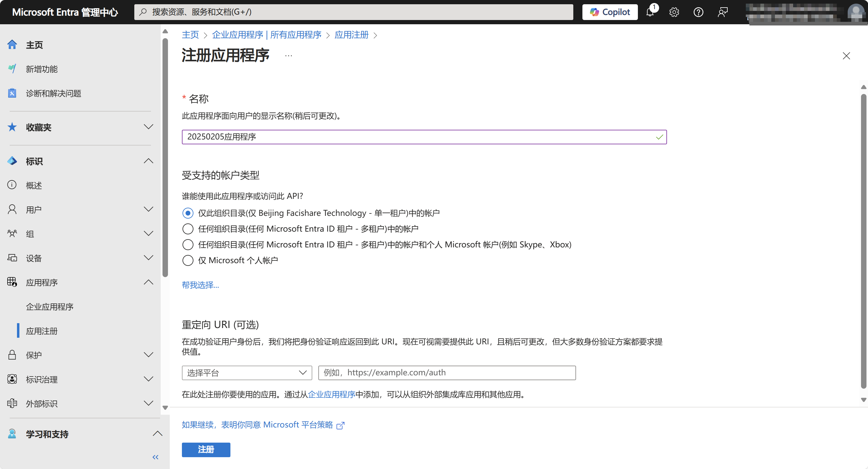
Task: Click the sidebar vertical scrollbar
Action: click(x=165, y=158)
